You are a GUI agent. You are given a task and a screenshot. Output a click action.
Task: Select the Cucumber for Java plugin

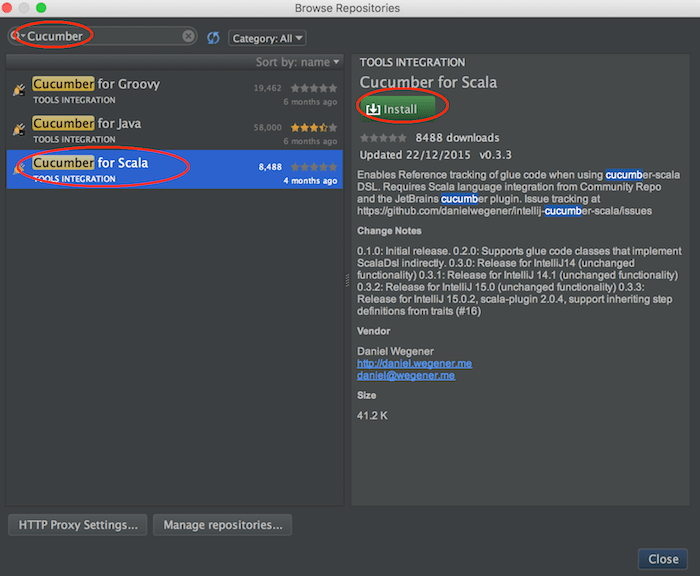(175, 130)
